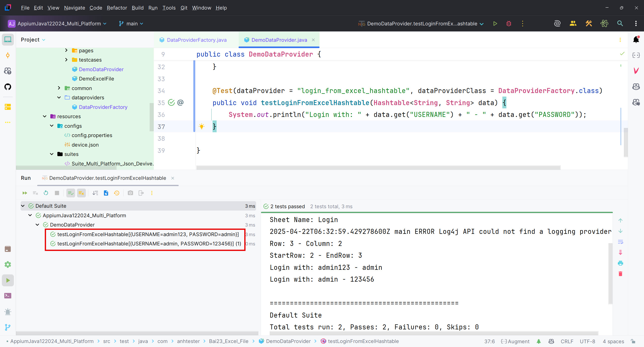This screenshot has height=347, width=644.
Task: Toggle Show Passed tests filter
Action: pos(71,193)
